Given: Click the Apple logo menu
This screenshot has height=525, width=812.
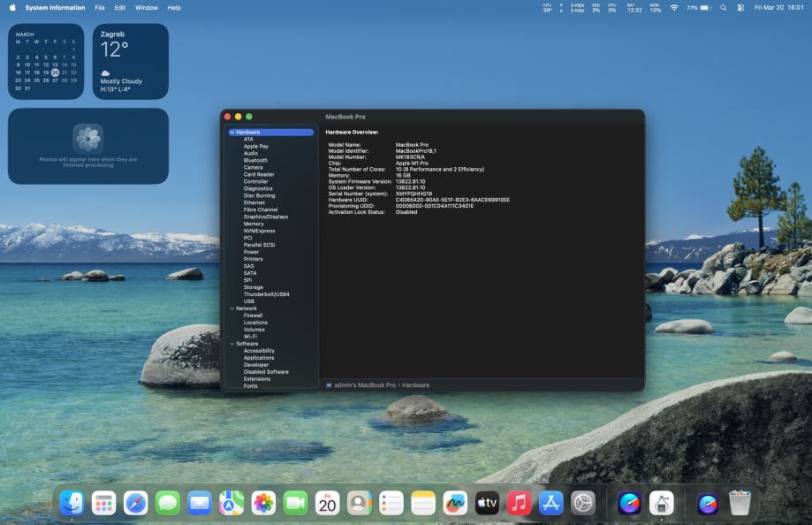Looking at the screenshot, I should (12, 7).
